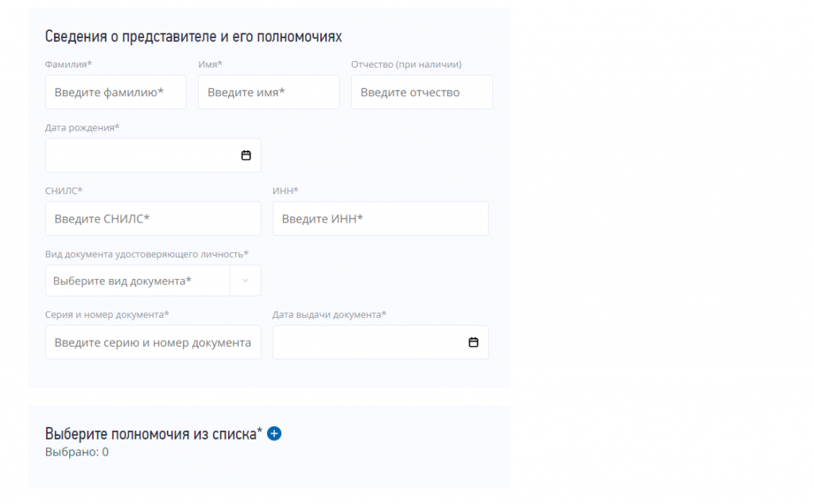Open the document issue date calendar icon

point(473,343)
